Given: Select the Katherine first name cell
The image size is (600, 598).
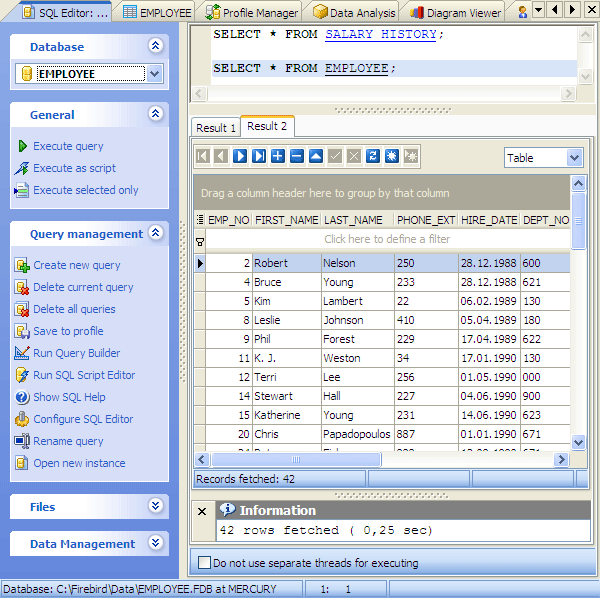Looking at the screenshot, I should click(287, 415).
